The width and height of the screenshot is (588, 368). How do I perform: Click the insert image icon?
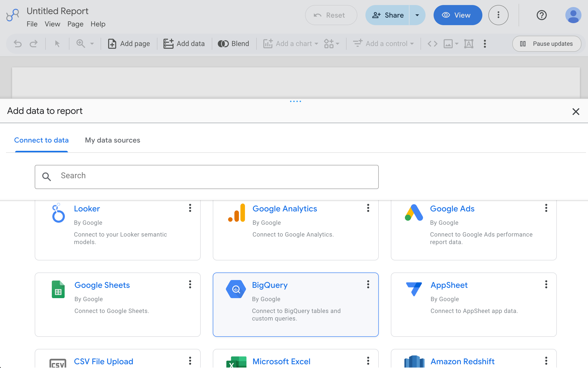click(x=448, y=44)
